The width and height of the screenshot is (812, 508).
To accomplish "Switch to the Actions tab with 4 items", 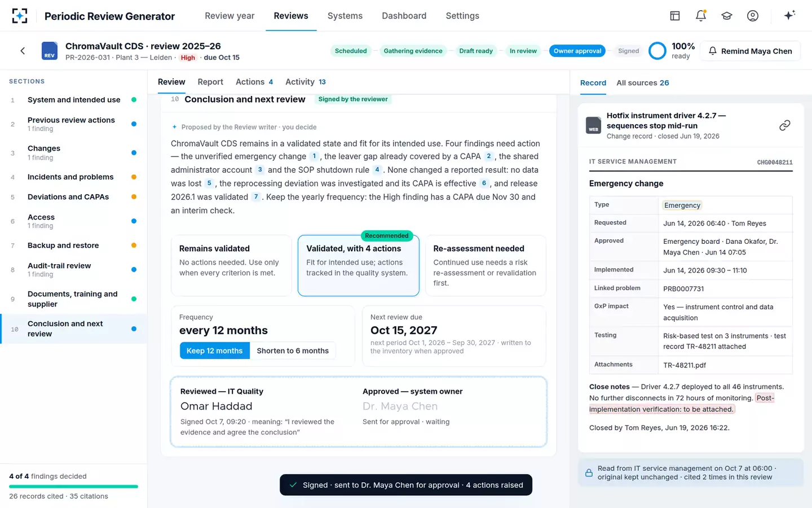I will (254, 82).
